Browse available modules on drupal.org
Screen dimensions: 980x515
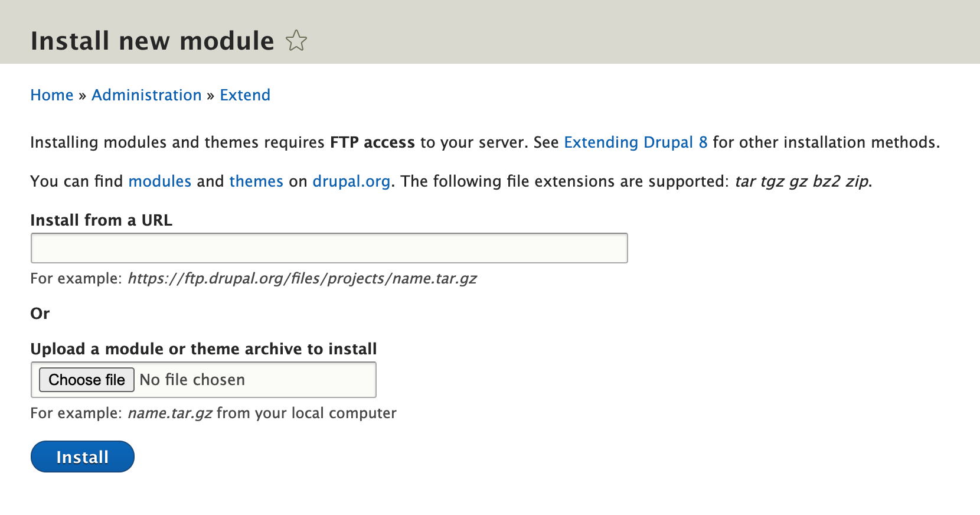coord(159,181)
